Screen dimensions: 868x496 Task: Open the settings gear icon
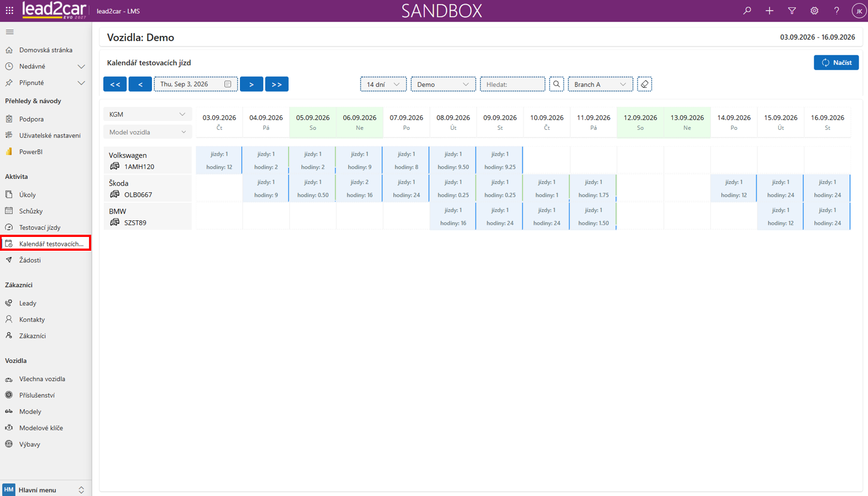(x=814, y=10)
